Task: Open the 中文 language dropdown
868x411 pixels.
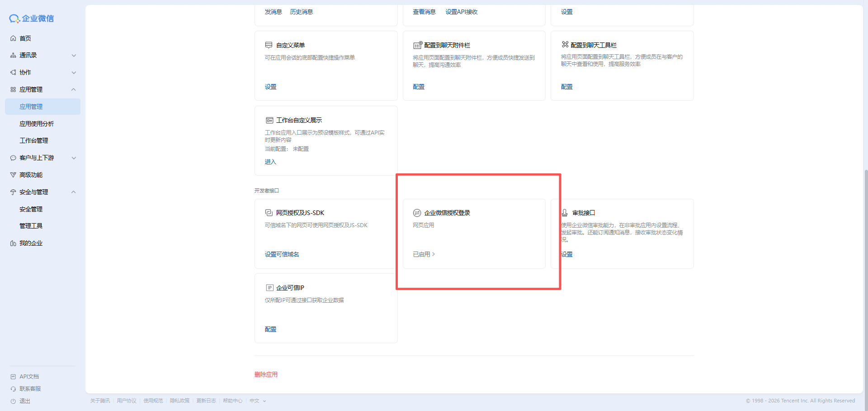Action: (258, 401)
